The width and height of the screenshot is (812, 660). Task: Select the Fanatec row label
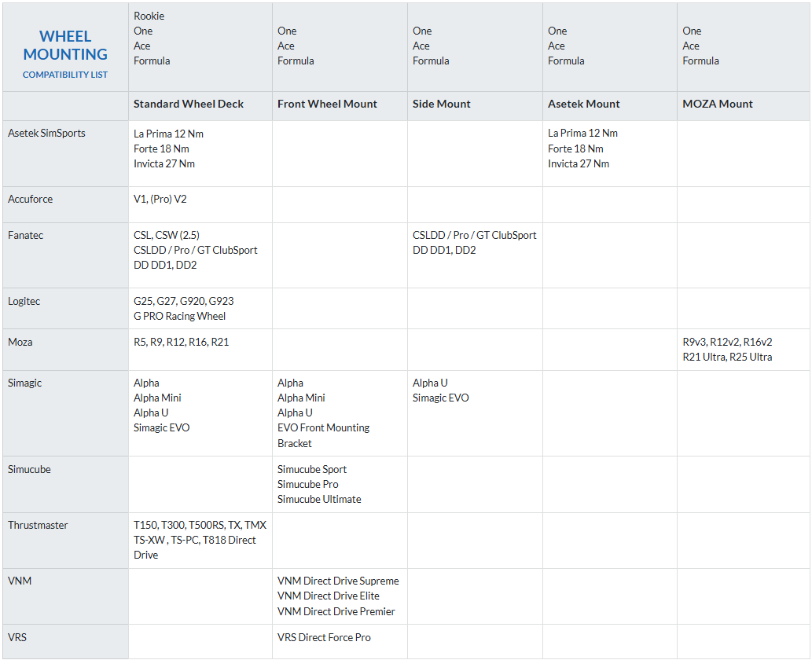coord(26,235)
